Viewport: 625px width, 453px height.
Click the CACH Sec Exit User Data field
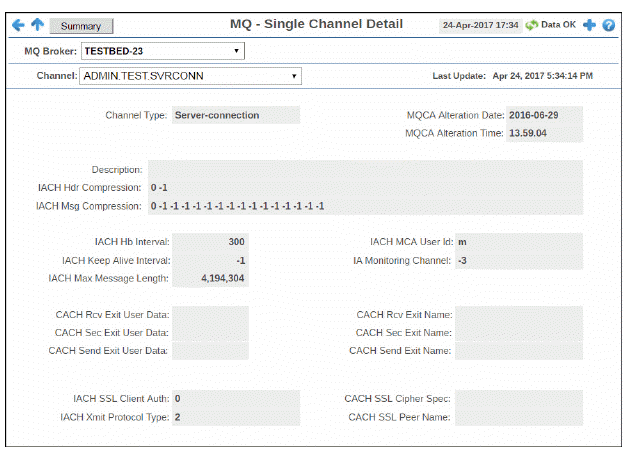[x=210, y=333]
